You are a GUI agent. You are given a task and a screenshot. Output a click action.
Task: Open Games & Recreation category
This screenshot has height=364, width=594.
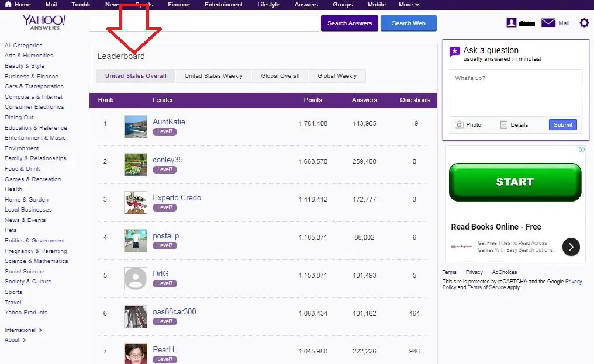pyautogui.click(x=33, y=179)
